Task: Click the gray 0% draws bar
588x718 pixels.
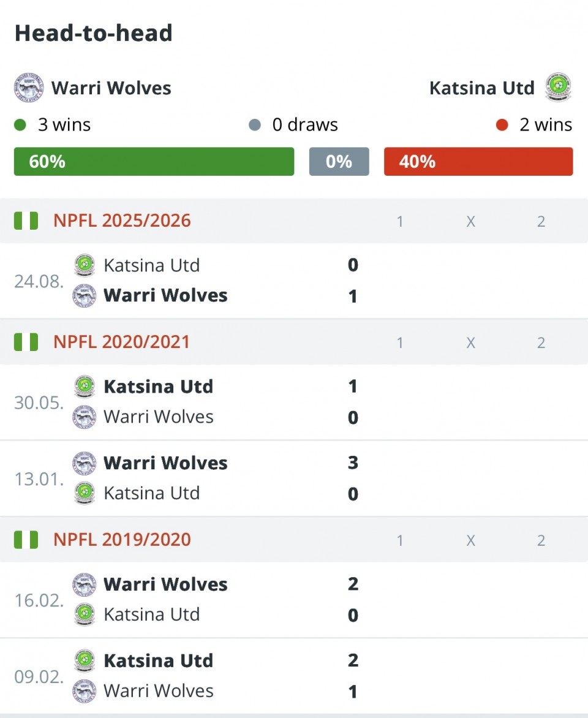Action: click(339, 162)
